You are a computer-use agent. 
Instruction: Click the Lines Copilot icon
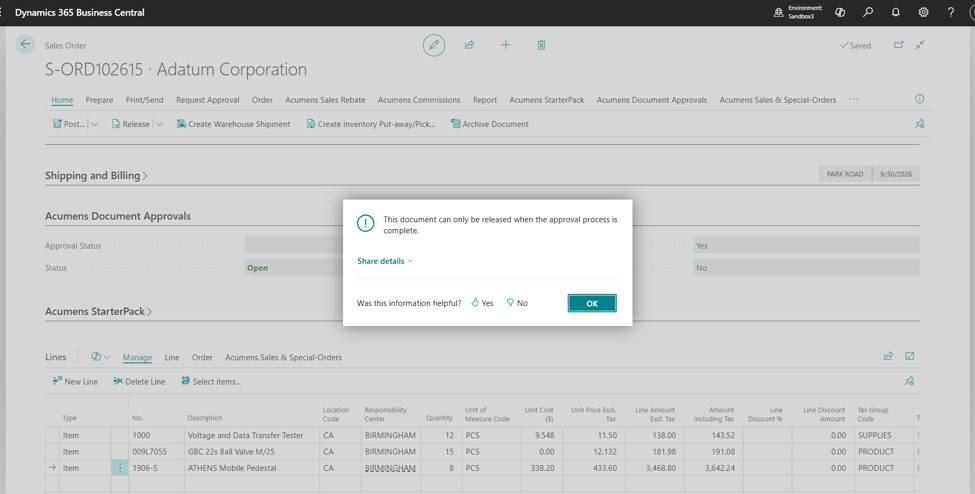coord(96,357)
